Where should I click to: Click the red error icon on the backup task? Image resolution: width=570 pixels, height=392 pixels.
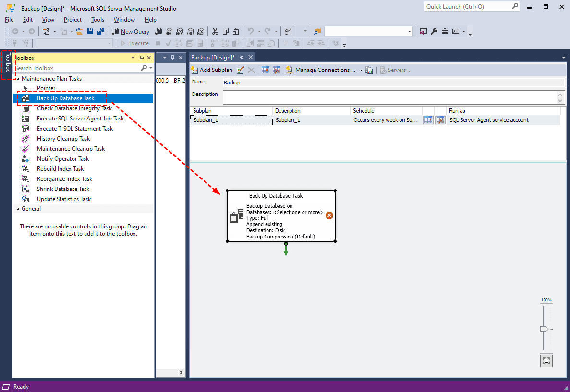tap(329, 215)
